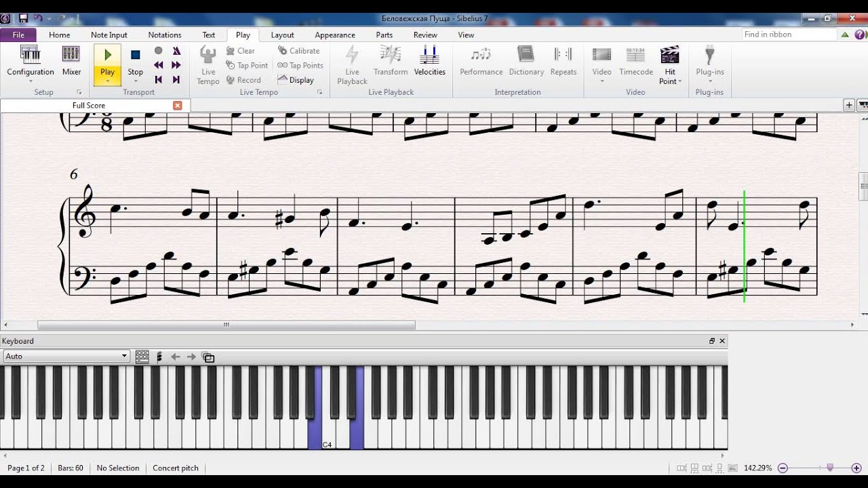Viewport: 868px width, 488px height.
Task: Shift the keyboard octave left
Action: coord(176,357)
